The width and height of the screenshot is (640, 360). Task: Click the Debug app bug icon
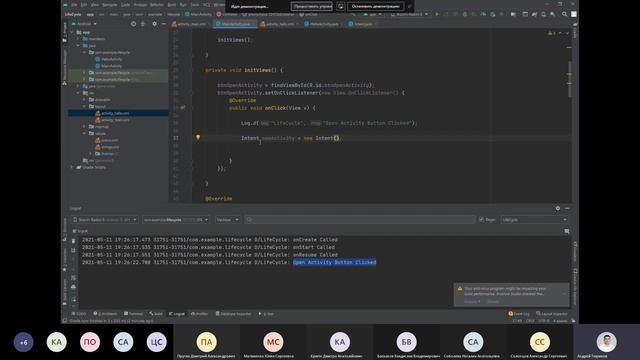464,14
